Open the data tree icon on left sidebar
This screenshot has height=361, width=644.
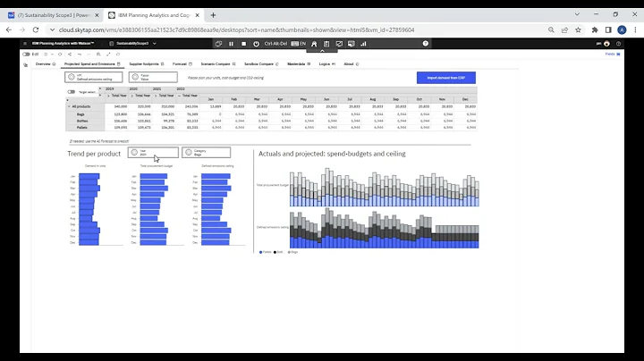tap(25, 65)
